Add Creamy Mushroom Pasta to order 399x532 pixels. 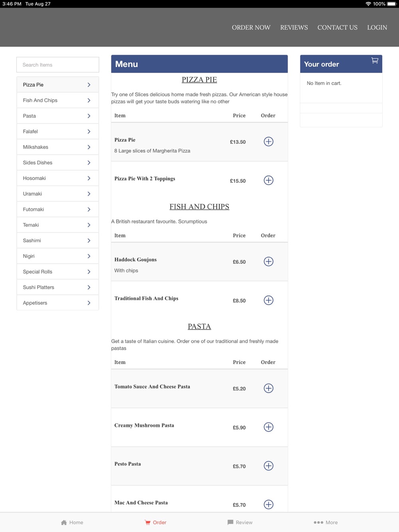tap(269, 427)
